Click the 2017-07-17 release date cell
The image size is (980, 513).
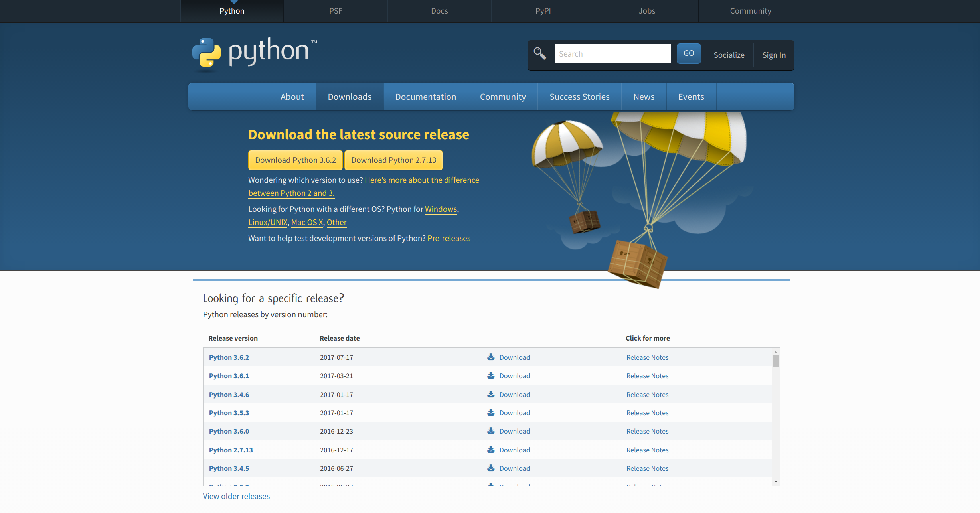click(x=336, y=357)
